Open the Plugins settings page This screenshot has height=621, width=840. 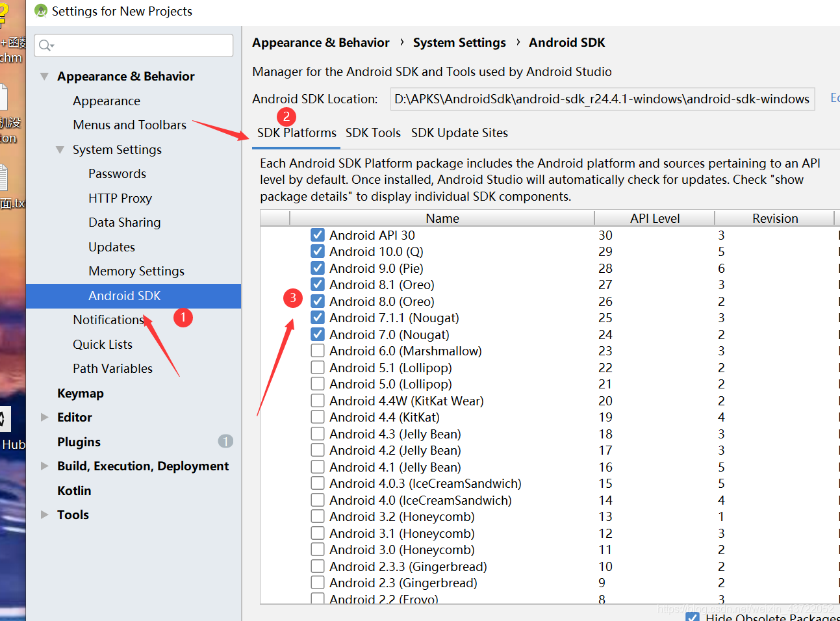tap(79, 442)
